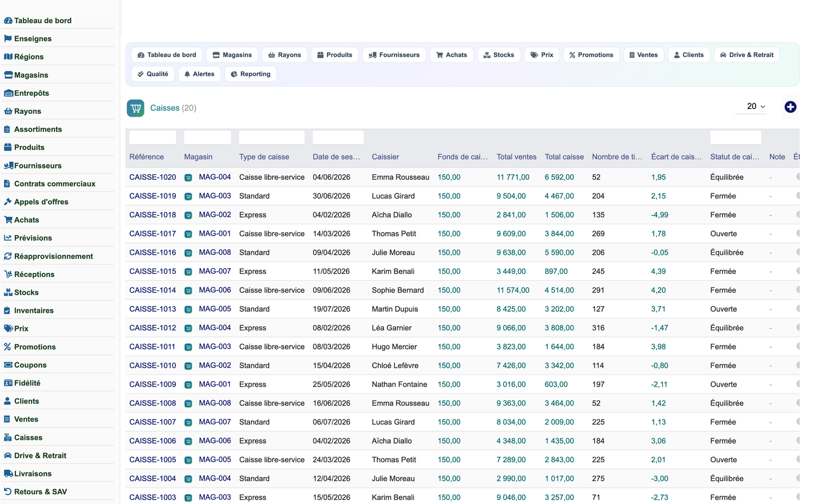
Task: Click the store icon in CAISSE-1008 row
Action: tap(188, 404)
